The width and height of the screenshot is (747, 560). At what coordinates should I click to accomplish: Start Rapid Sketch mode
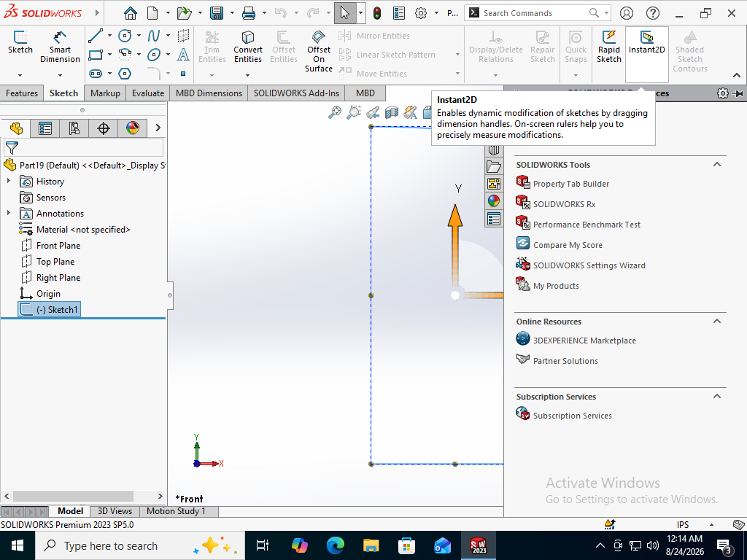pos(609,47)
